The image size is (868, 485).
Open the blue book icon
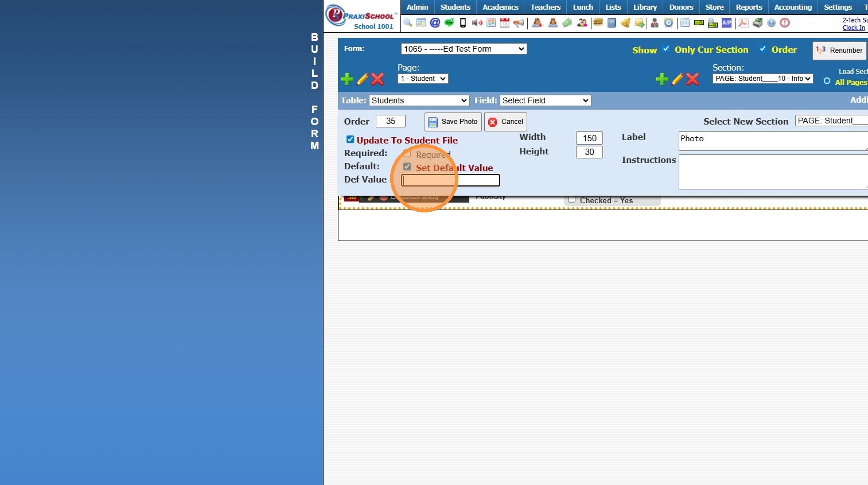[x=612, y=23]
